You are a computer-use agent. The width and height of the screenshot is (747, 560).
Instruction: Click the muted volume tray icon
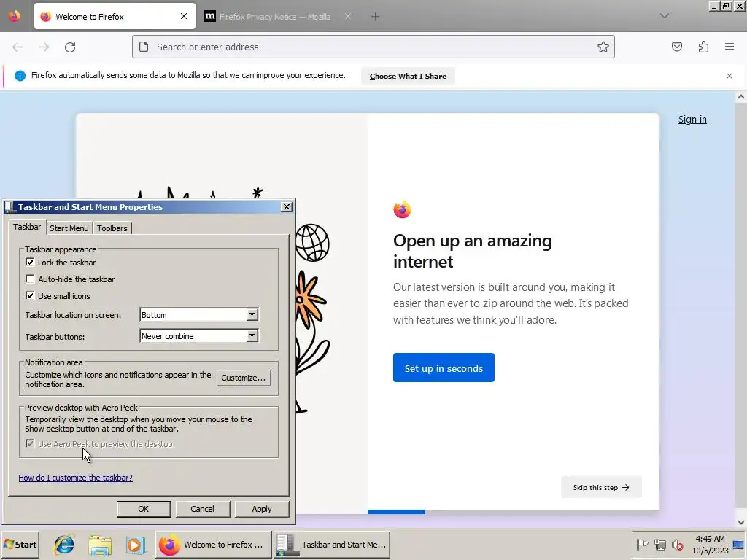coord(677,544)
